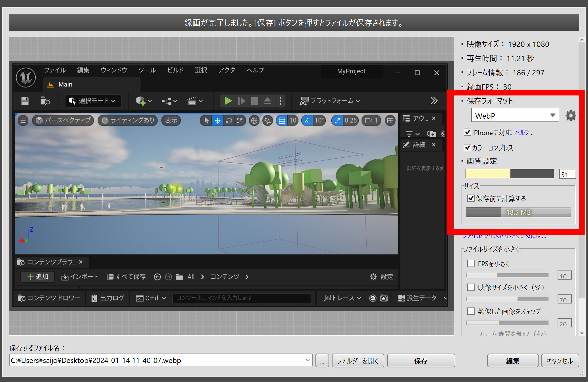Viewport: 588px width, 382px height.
Task: Open the 選択モード dropdown
Action: 93,101
